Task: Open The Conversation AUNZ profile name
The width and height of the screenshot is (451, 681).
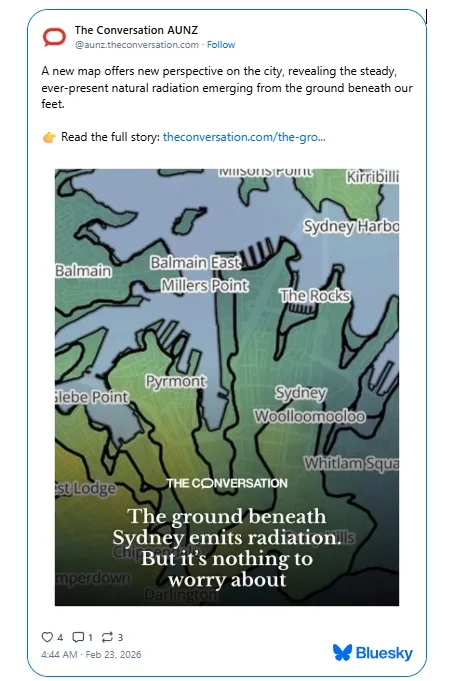Action: [x=136, y=30]
